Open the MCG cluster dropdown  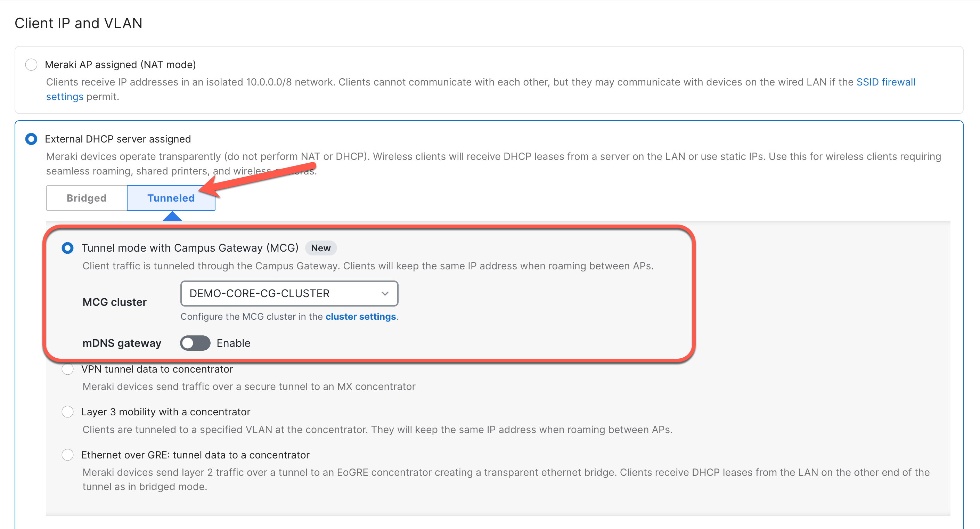pos(289,293)
